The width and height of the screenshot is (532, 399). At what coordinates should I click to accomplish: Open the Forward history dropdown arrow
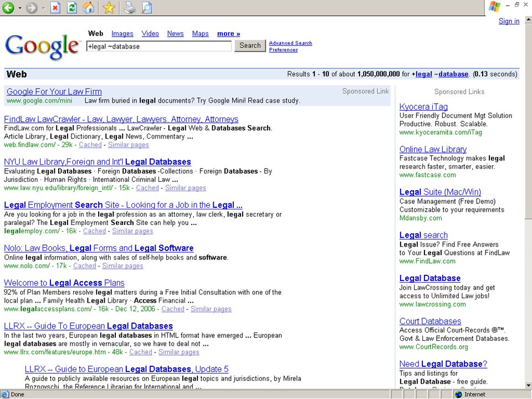[43, 8]
